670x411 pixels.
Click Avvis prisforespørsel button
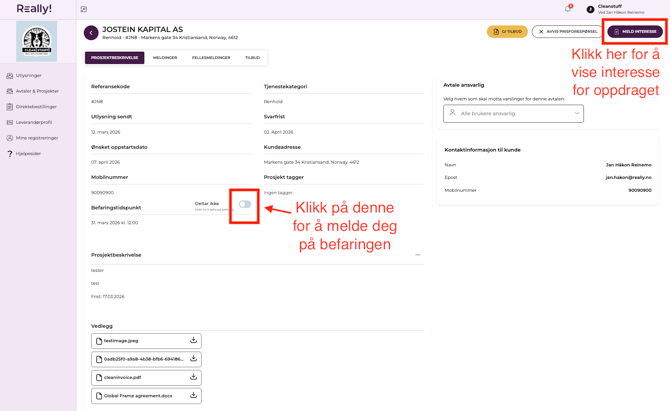click(566, 32)
